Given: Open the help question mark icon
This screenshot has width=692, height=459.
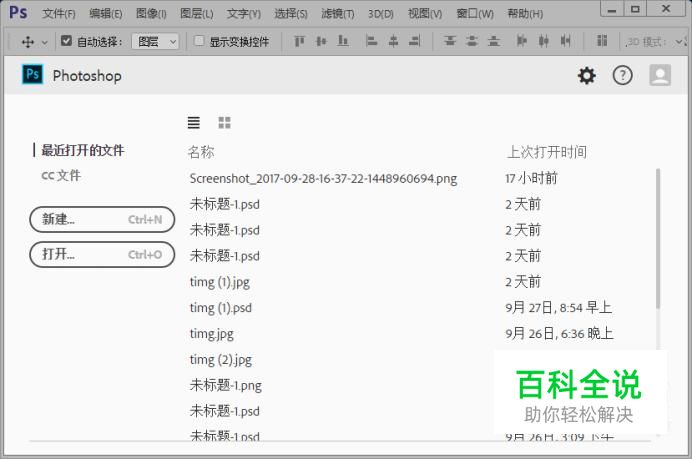Looking at the screenshot, I should (622, 75).
